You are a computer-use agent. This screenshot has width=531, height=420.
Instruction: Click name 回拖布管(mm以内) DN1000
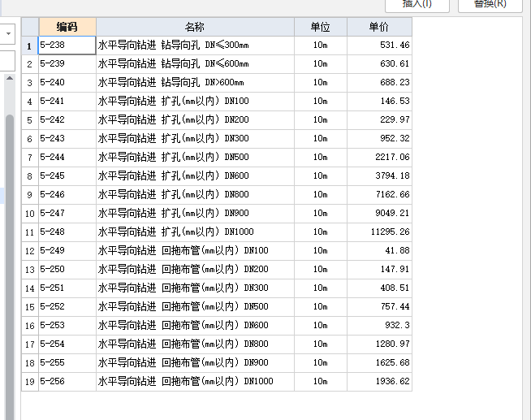tap(196, 381)
